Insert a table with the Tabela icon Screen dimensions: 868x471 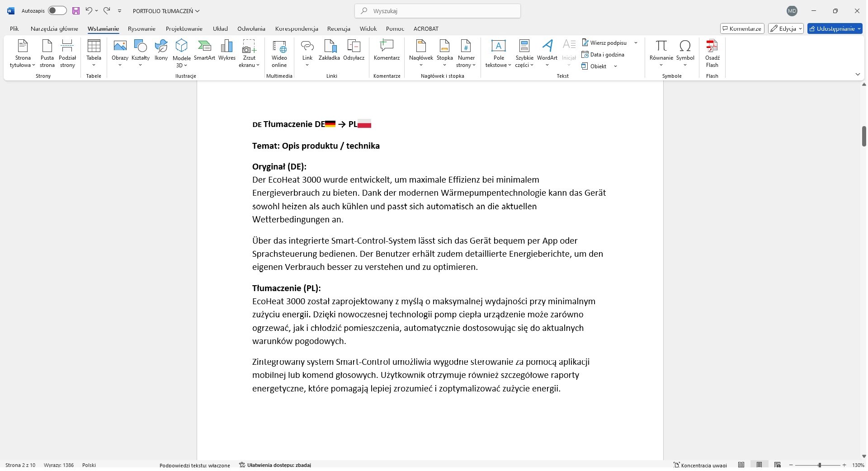[94, 53]
